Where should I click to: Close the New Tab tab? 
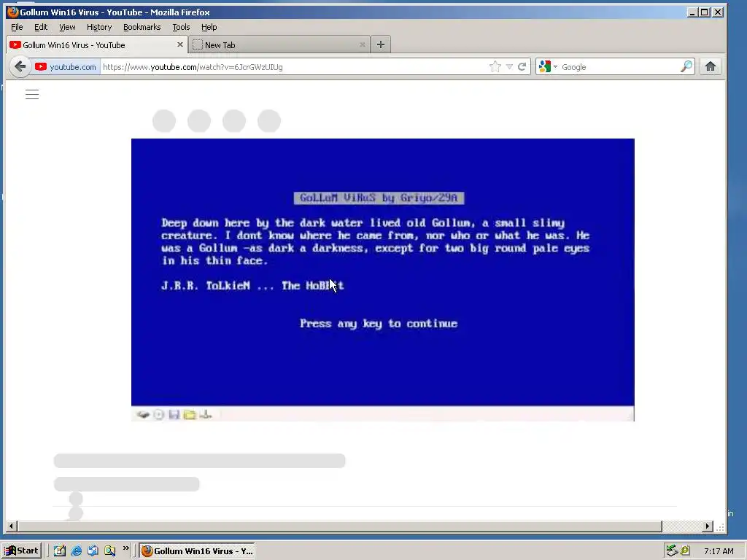(362, 44)
